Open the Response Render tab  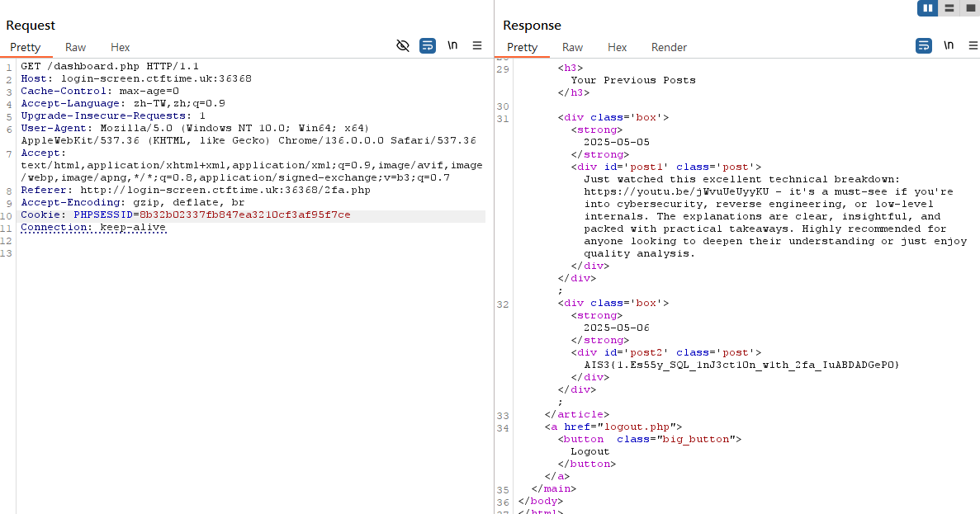[x=669, y=48]
